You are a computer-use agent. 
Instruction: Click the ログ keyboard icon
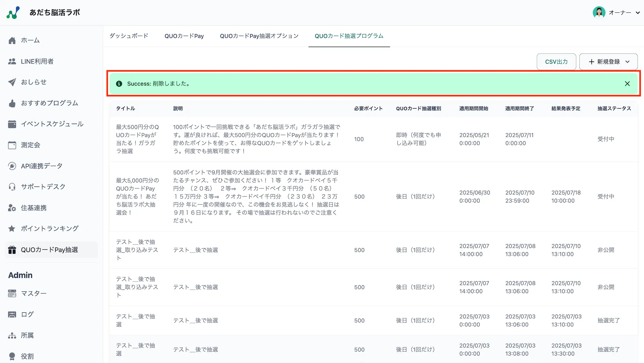pos(12,314)
